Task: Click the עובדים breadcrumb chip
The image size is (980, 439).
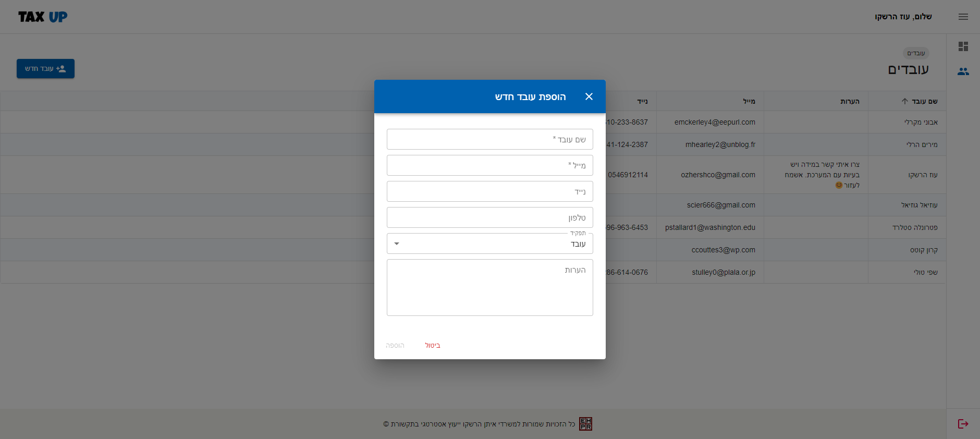Action: 915,53
